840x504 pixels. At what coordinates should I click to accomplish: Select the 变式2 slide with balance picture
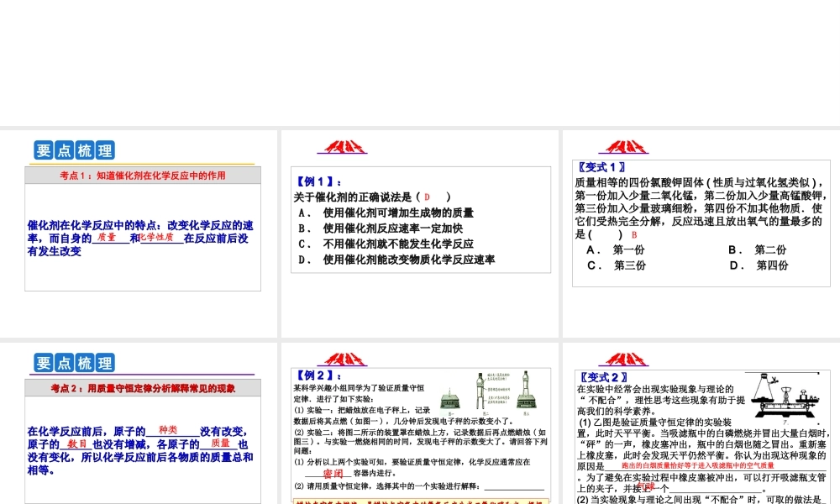click(701, 423)
